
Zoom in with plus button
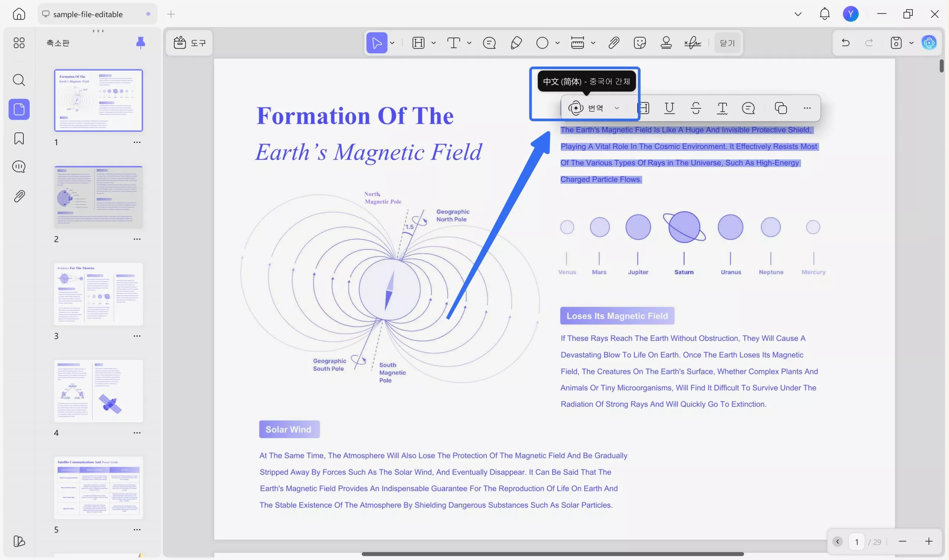tap(929, 541)
